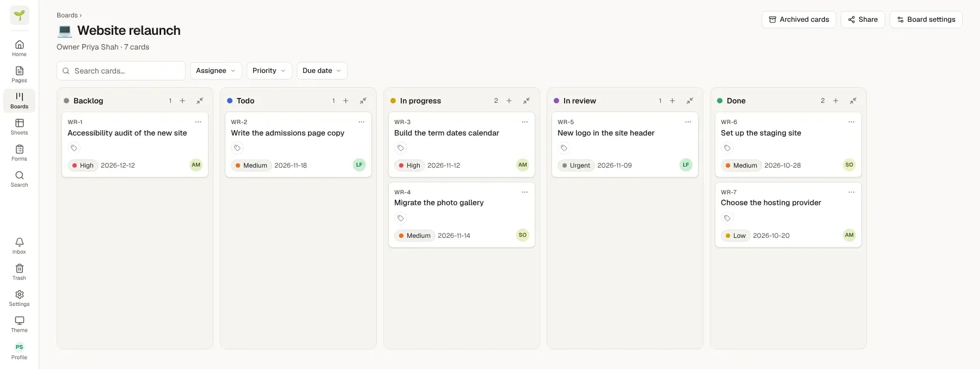Open Search in the sidebar
This screenshot has width=980, height=369.
click(x=20, y=179)
